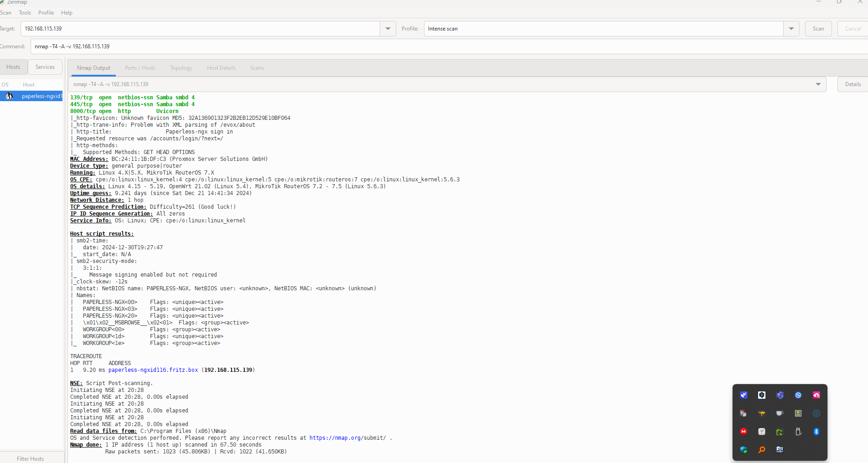Open the Topology tab
Viewport: 868px width, 463px height.
tap(181, 68)
